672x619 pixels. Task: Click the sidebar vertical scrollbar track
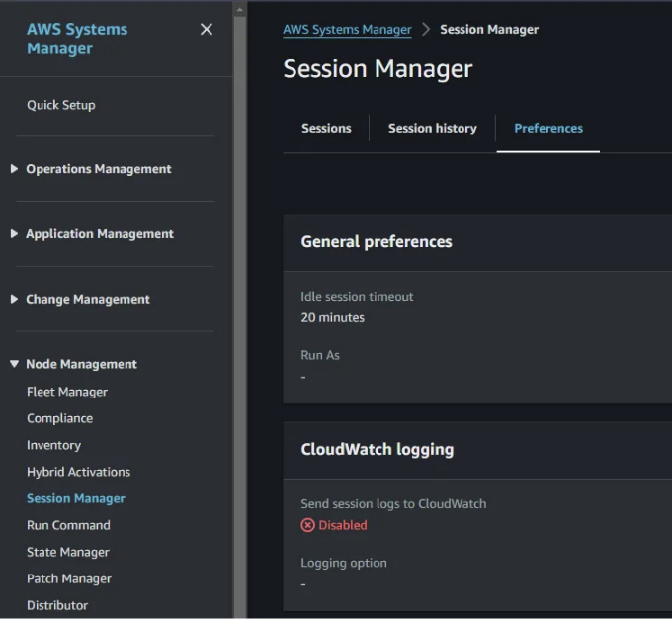point(240,317)
